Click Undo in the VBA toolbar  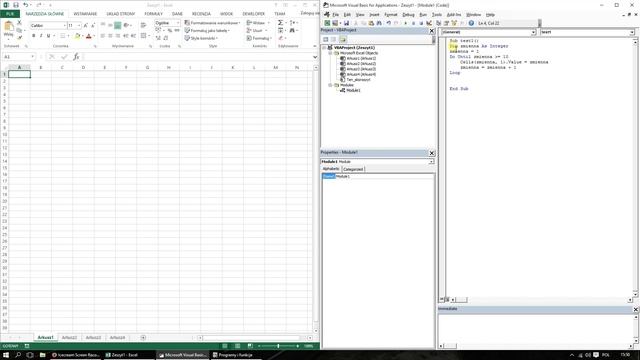[x=389, y=23]
